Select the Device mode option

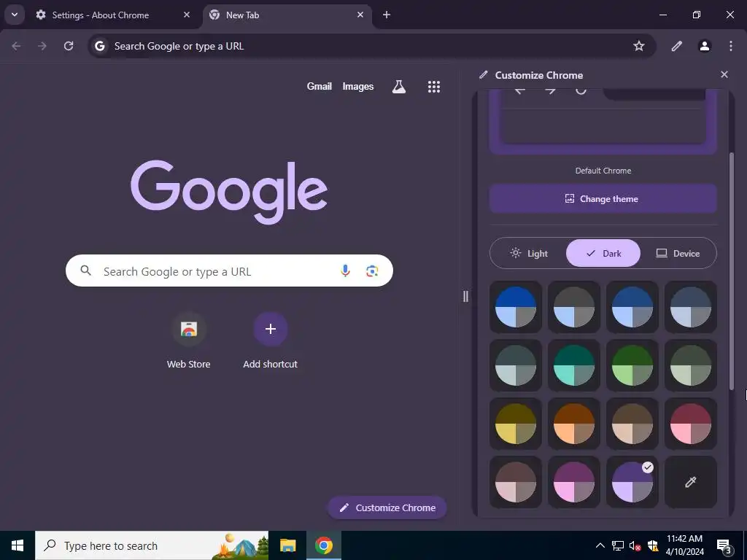click(x=678, y=253)
